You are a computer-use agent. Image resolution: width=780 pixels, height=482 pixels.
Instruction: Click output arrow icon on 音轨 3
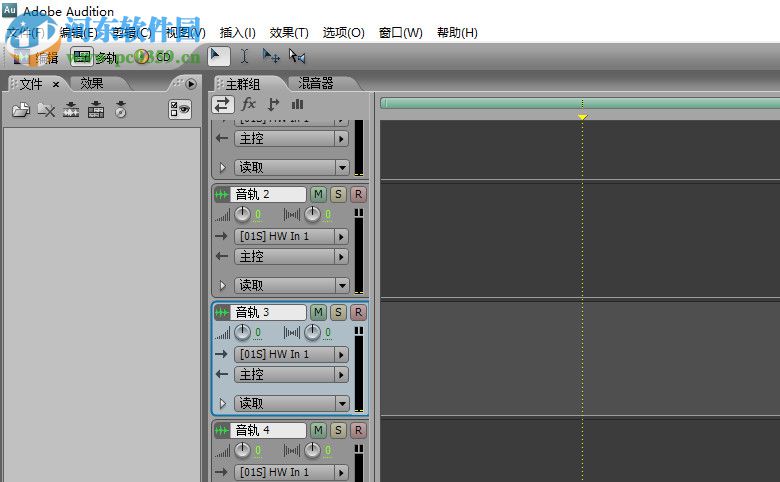point(222,374)
